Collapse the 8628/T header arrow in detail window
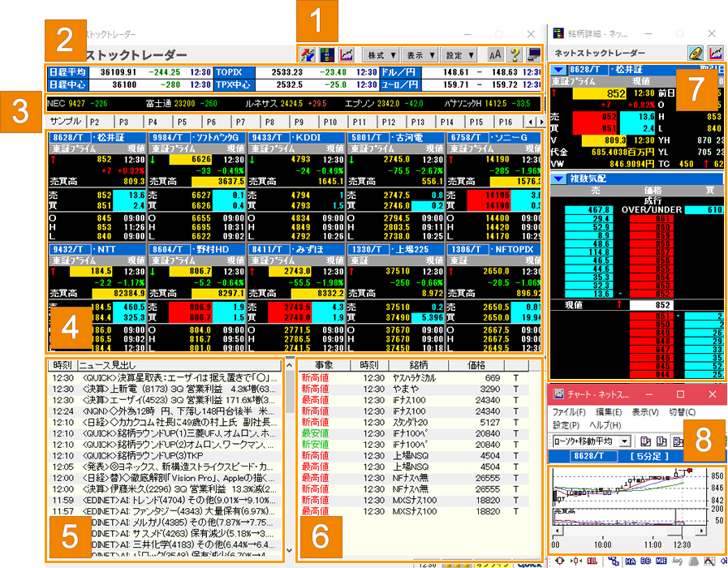 (558, 70)
